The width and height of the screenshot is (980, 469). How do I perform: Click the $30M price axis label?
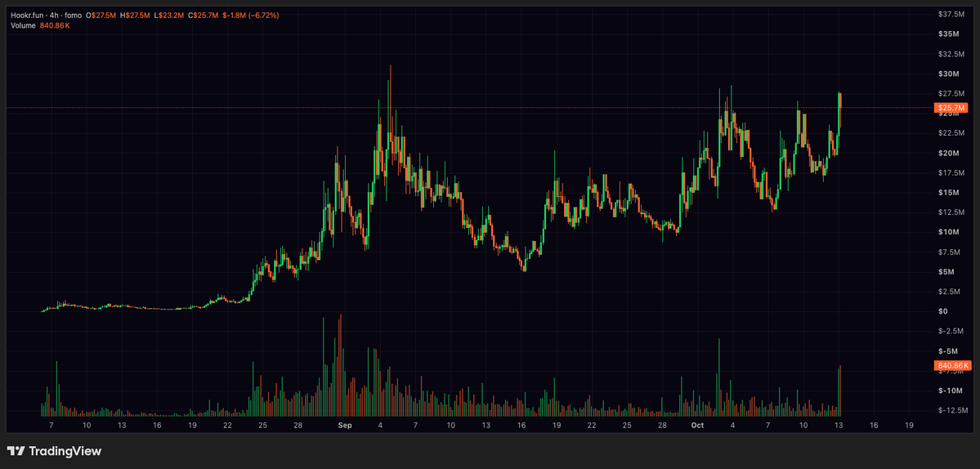pos(951,74)
